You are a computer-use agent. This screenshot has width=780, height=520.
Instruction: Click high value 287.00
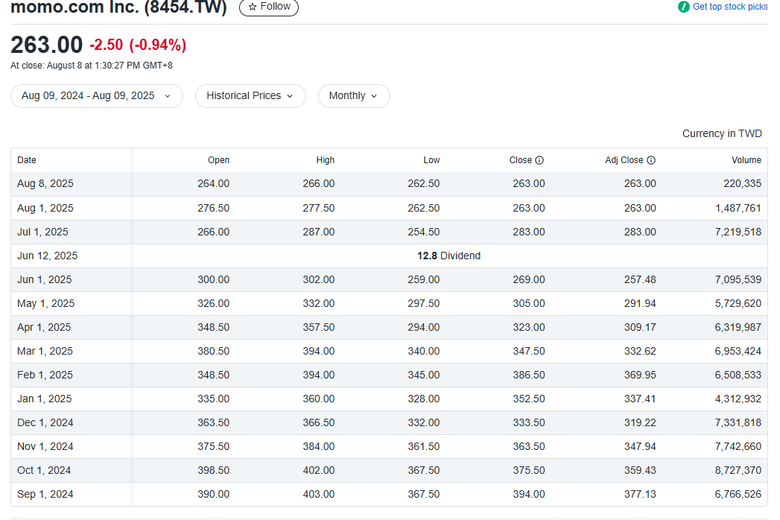pyautogui.click(x=318, y=232)
